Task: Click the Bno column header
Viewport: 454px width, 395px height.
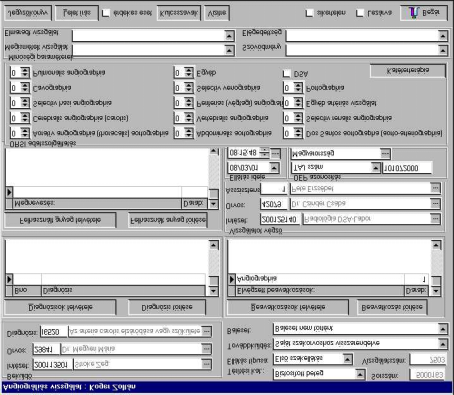Action: point(27,290)
